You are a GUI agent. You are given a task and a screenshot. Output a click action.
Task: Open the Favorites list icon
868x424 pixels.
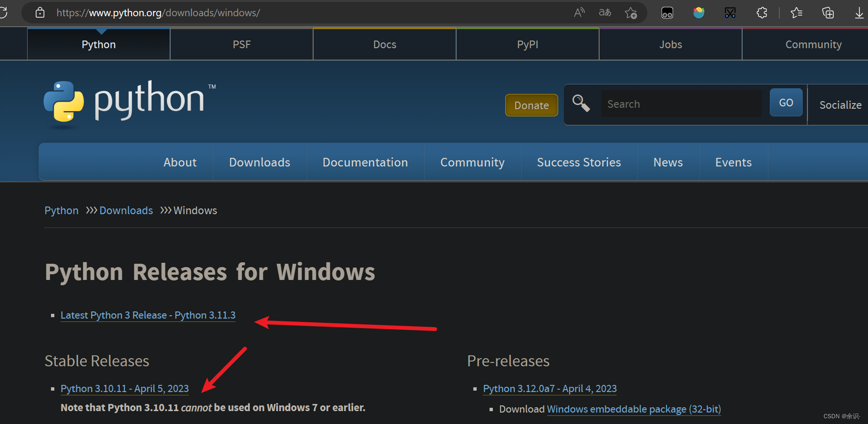(x=797, y=12)
